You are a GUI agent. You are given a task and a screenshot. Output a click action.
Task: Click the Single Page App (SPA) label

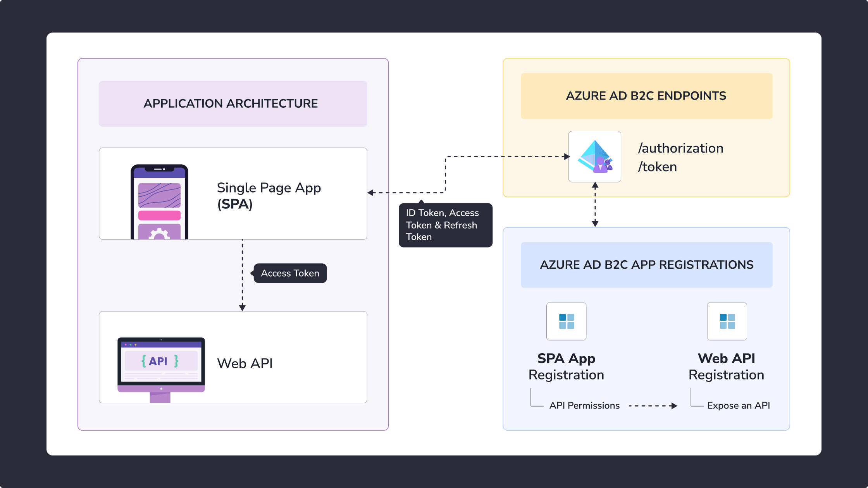pyautogui.click(x=269, y=196)
